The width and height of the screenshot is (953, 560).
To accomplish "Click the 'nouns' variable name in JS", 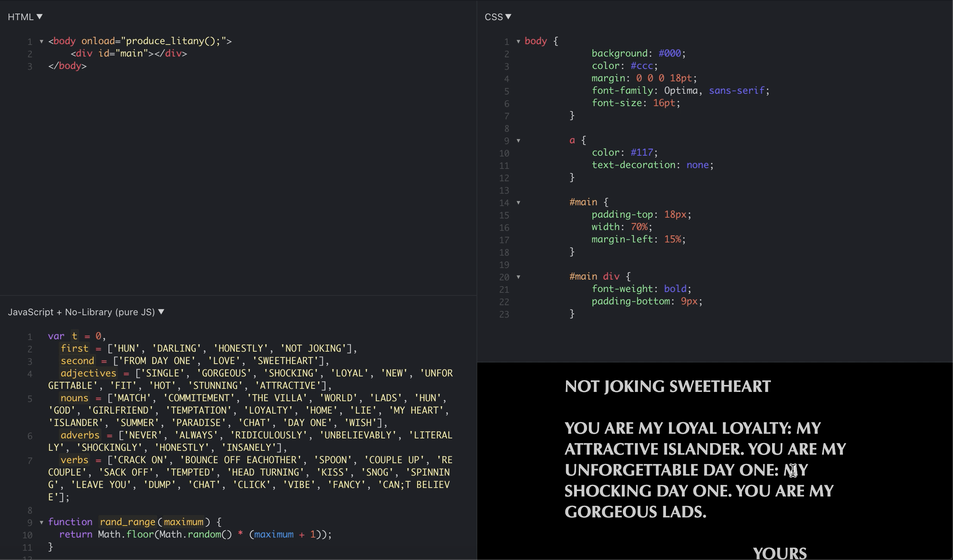I will pos(74,398).
